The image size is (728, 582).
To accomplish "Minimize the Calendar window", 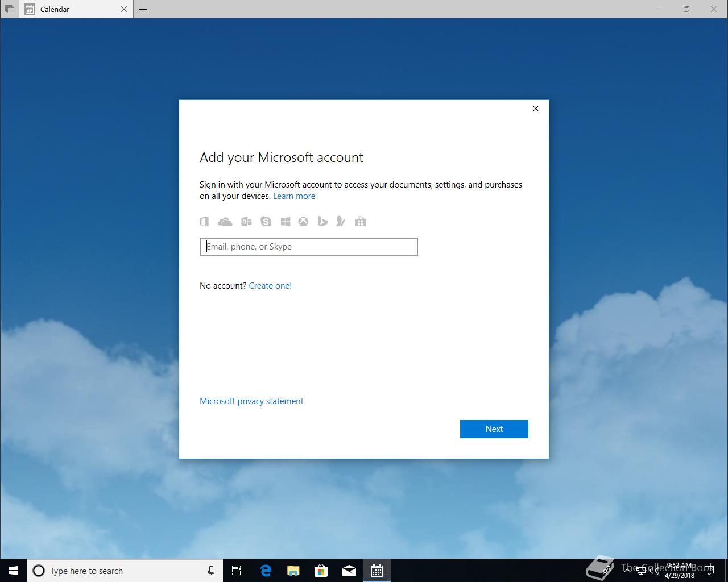I will (x=659, y=9).
